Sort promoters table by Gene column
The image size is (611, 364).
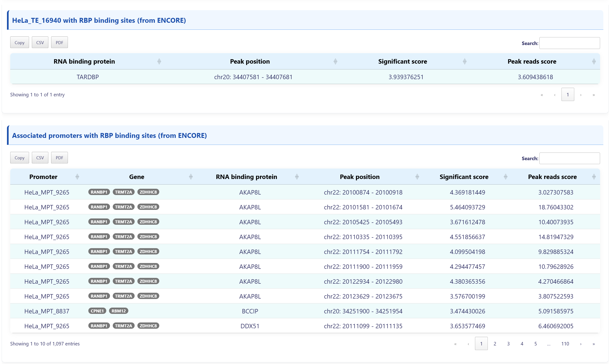pyautogui.click(x=136, y=177)
